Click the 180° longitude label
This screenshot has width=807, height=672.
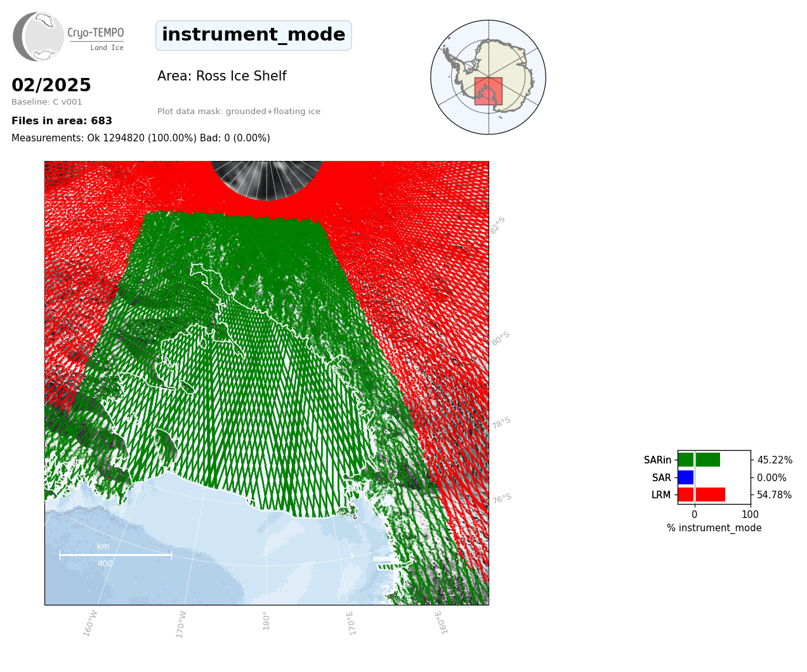tap(266, 621)
